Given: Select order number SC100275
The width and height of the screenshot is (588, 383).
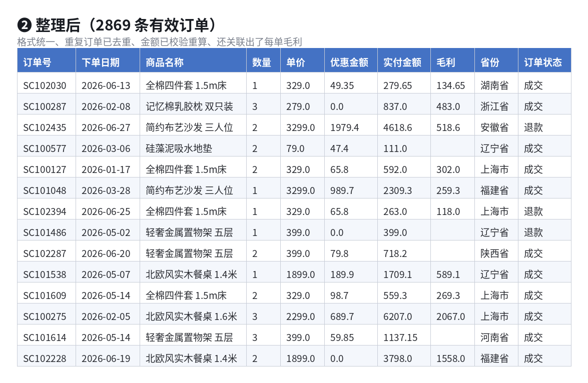Looking at the screenshot, I should pyautogui.click(x=45, y=316).
